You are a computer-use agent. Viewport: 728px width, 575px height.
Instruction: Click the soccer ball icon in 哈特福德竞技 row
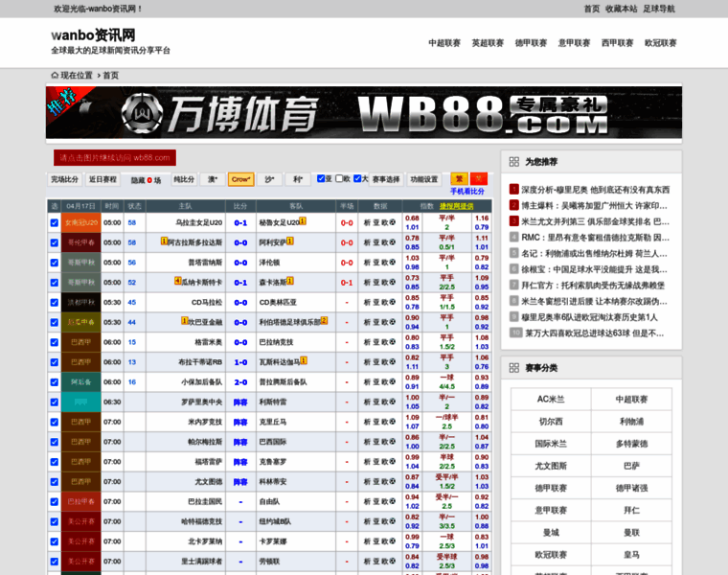393,521
